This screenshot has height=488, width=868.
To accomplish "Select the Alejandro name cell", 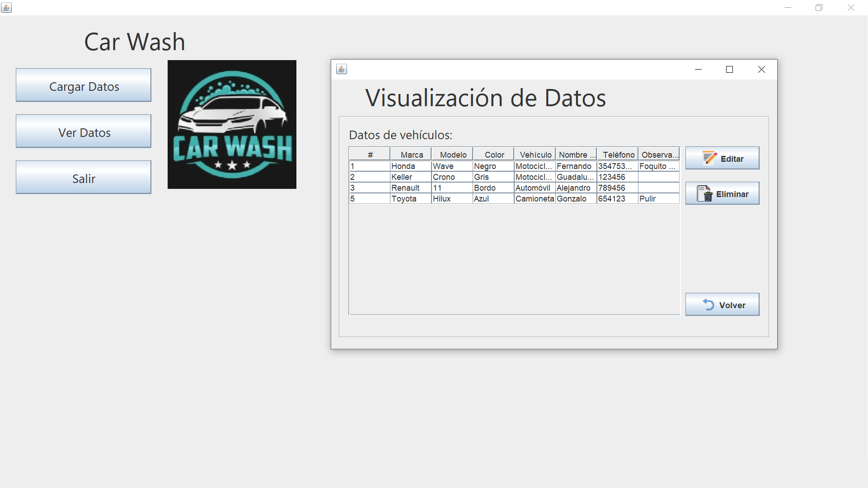I will point(576,188).
